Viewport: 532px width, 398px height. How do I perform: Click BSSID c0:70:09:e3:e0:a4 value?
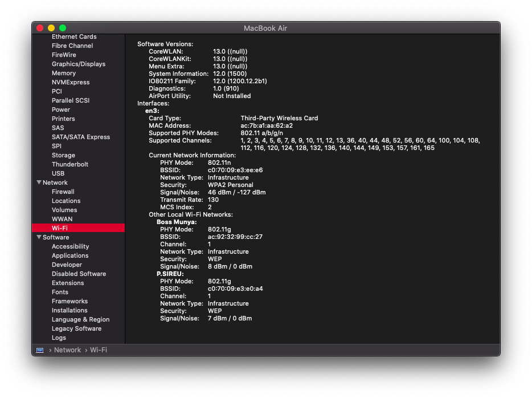235,289
